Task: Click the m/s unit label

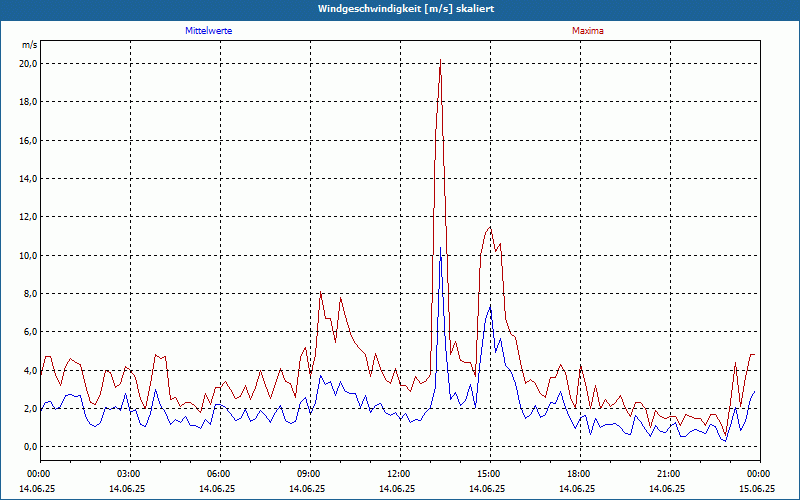Action: (x=30, y=45)
